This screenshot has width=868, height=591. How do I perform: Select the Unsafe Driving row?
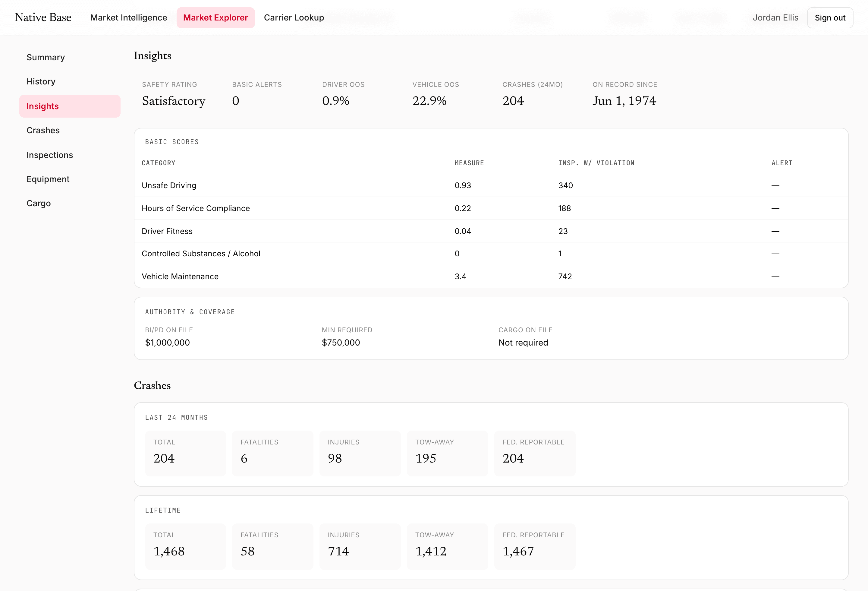point(491,185)
